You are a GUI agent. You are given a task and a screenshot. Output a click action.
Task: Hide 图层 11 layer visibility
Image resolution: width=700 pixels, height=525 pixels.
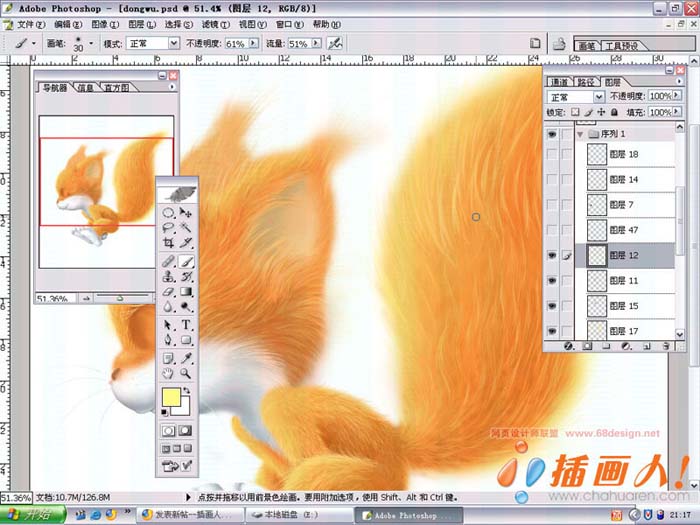click(552, 280)
